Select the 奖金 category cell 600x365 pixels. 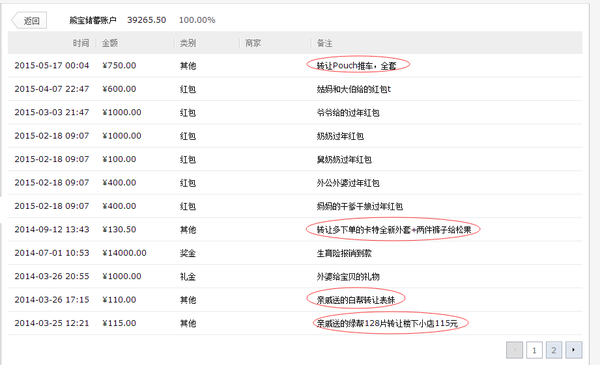188,253
